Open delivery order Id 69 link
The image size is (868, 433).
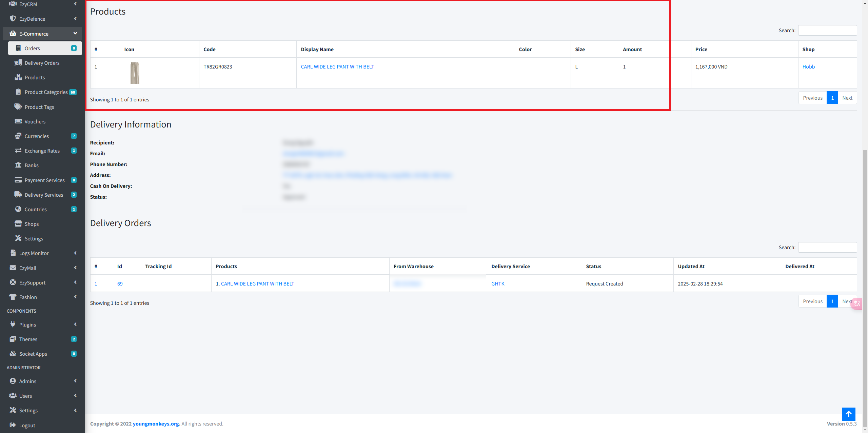pyautogui.click(x=120, y=284)
